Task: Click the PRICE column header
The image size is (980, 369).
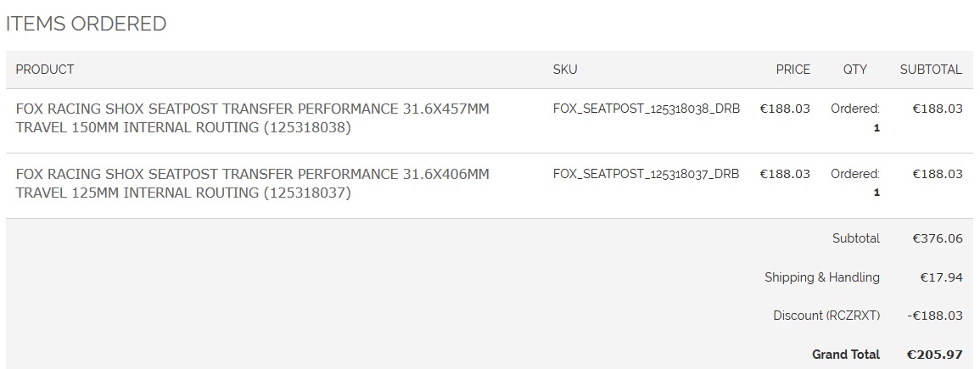Action: point(792,70)
